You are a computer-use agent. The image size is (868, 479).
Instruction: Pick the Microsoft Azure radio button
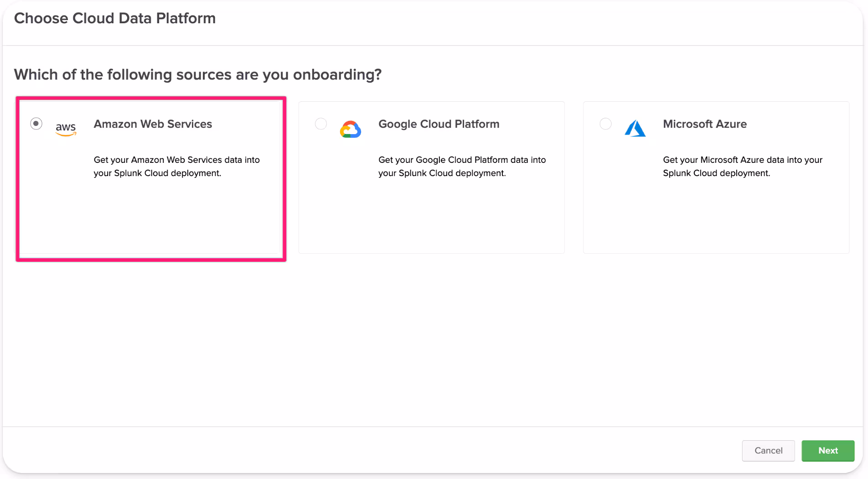click(x=605, y=124)
